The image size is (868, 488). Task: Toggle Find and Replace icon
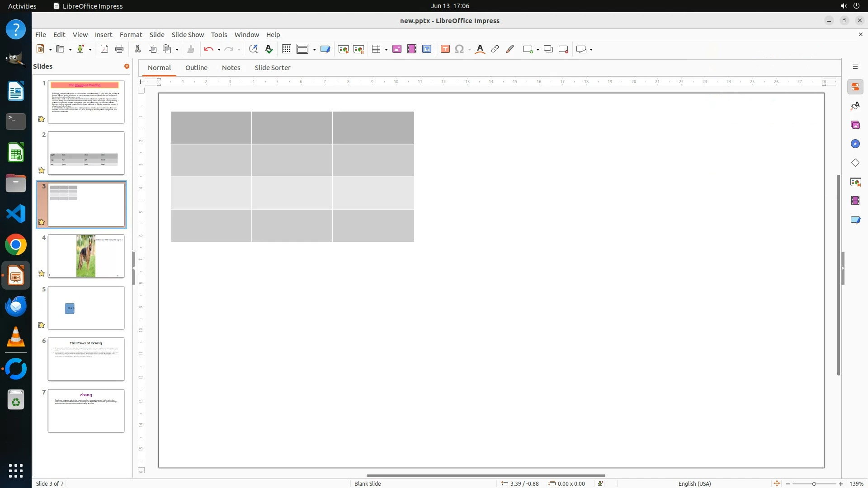253,49
